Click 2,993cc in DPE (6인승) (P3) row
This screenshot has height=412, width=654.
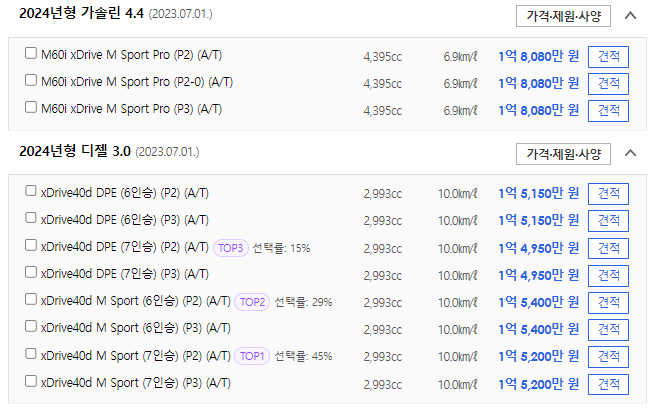382,221
